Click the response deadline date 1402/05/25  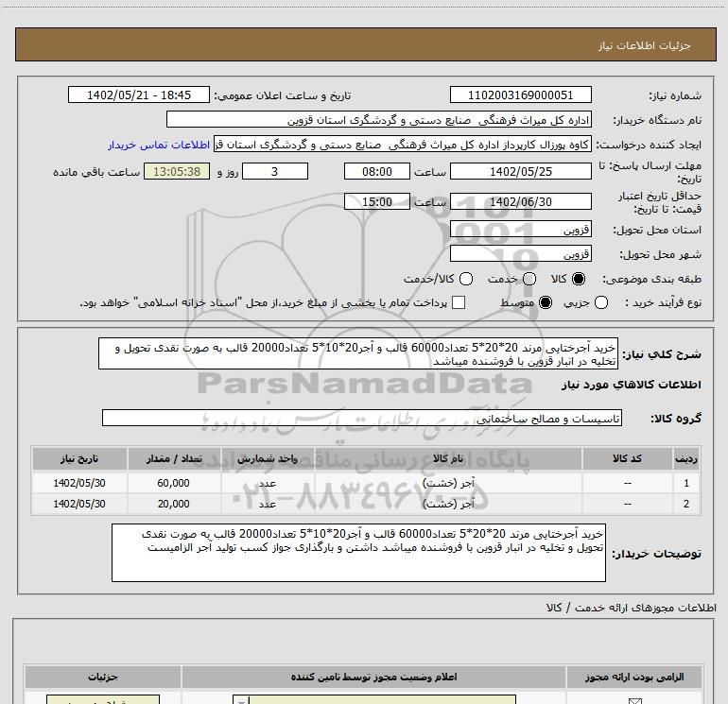coord(520,171)
